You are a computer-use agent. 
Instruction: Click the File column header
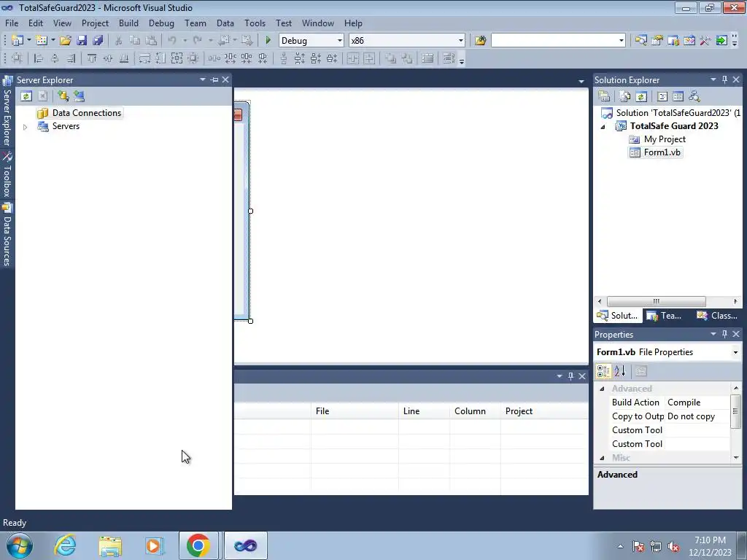pyautogui.click(x=355, y=411)
